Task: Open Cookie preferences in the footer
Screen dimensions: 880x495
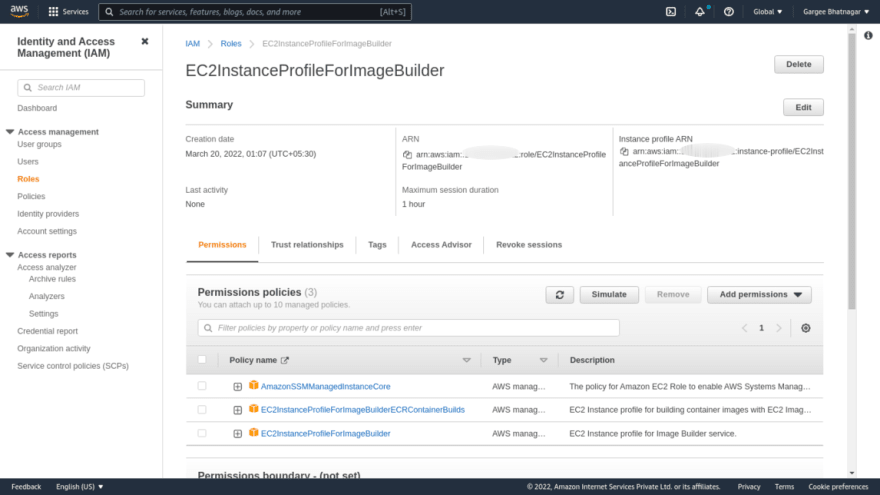Action: pyautogui.click(x=838, y=487)
